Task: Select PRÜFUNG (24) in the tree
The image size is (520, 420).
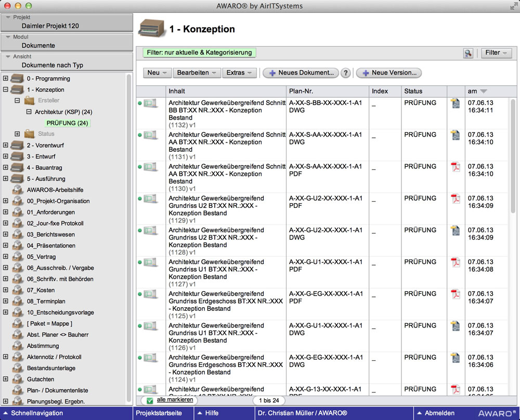Action: click(x=67, y=123)
